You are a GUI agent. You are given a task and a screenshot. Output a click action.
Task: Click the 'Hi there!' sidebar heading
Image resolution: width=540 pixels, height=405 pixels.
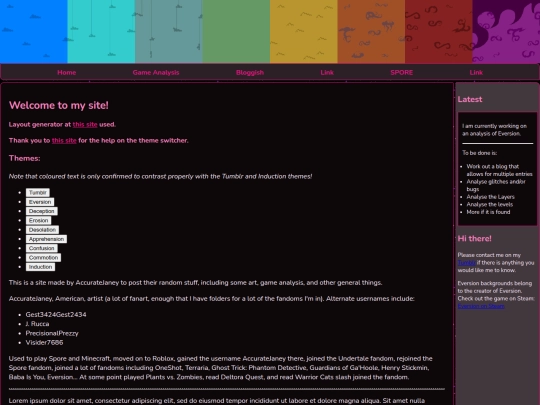475,239
